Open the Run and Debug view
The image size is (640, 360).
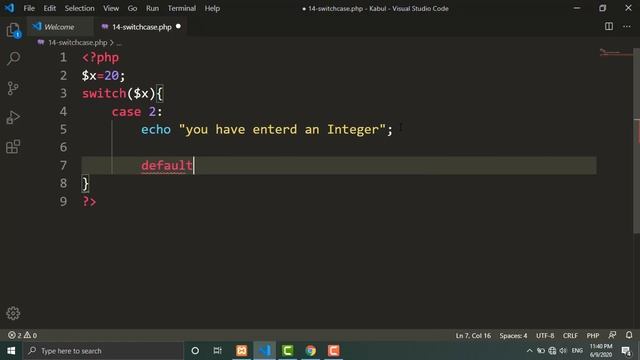point(13,118)
